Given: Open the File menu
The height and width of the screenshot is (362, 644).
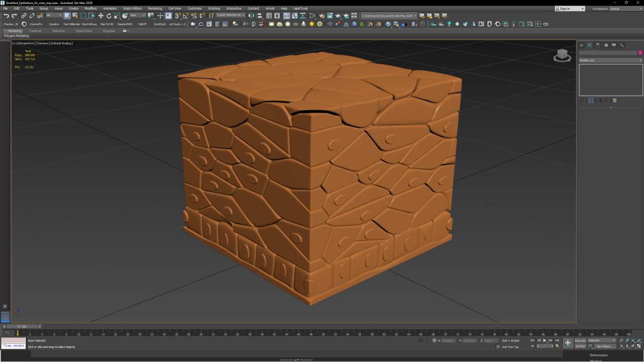Looking at the screenshot, I should pos(6,9).
